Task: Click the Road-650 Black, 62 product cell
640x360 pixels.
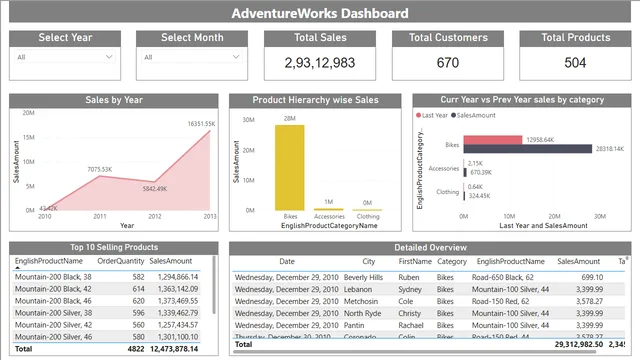Action: [x=502, y=277]
